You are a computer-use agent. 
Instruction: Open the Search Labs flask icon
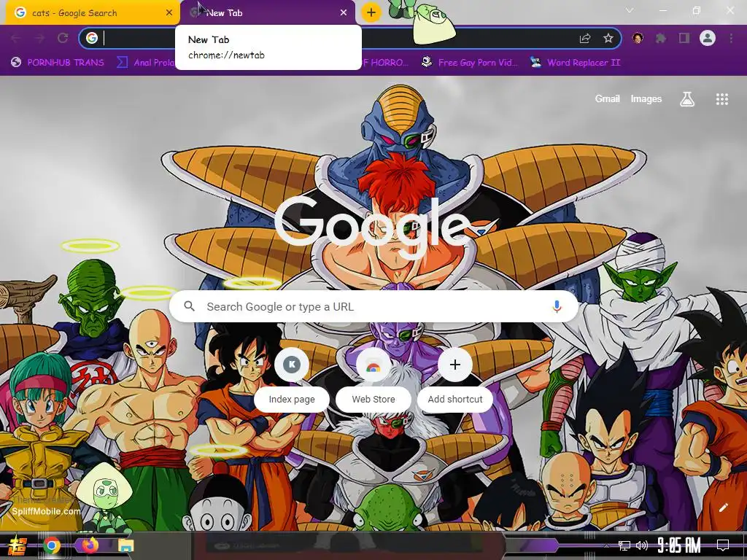pos(687,99)
